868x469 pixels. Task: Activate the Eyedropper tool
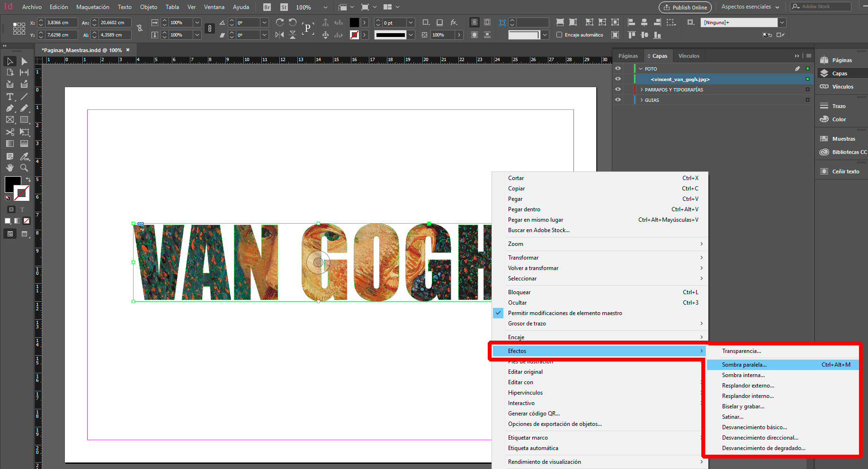point(24,156)
